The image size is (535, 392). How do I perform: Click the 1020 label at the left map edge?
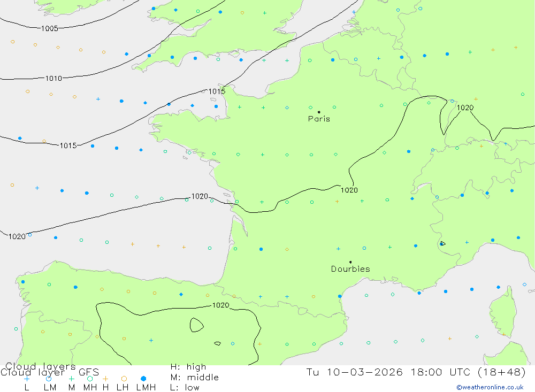17,236
